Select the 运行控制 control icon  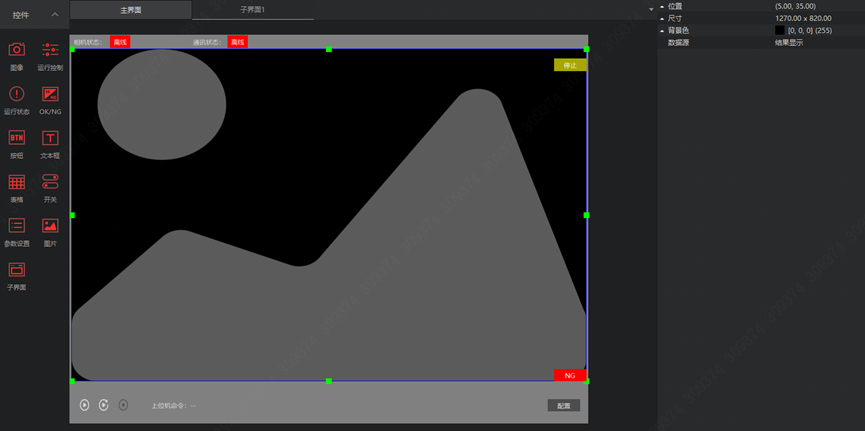(x=50, y=50)
